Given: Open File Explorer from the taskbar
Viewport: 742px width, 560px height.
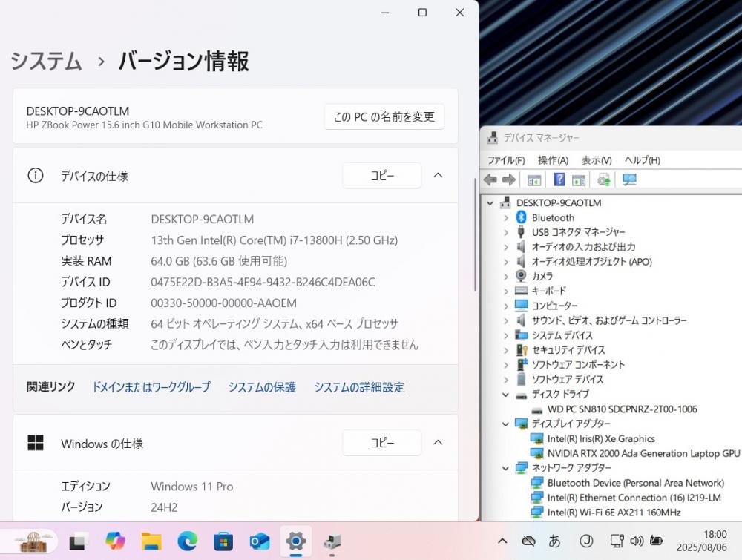Looking at the screenshot, I should pyautogui.click(x=151, y=541).
